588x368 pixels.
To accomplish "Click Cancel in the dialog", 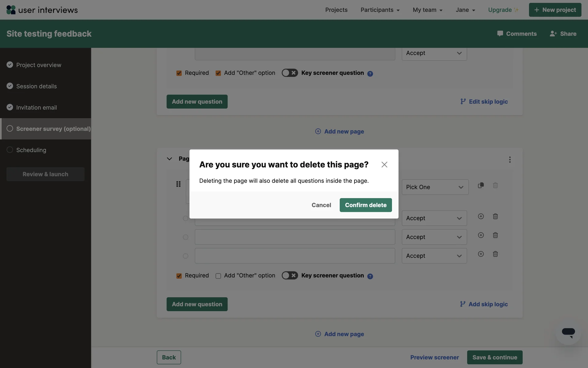I will 321,205.
